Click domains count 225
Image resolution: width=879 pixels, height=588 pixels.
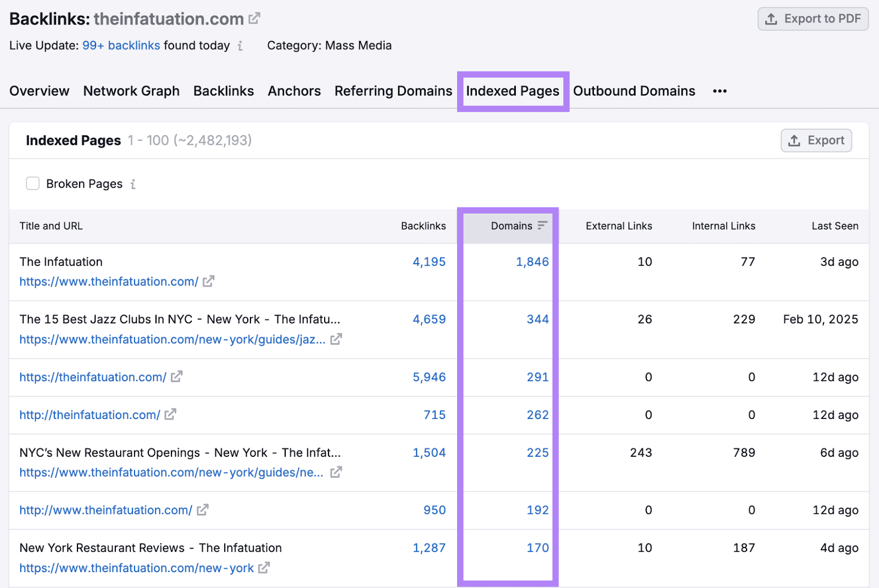(538, 453)
